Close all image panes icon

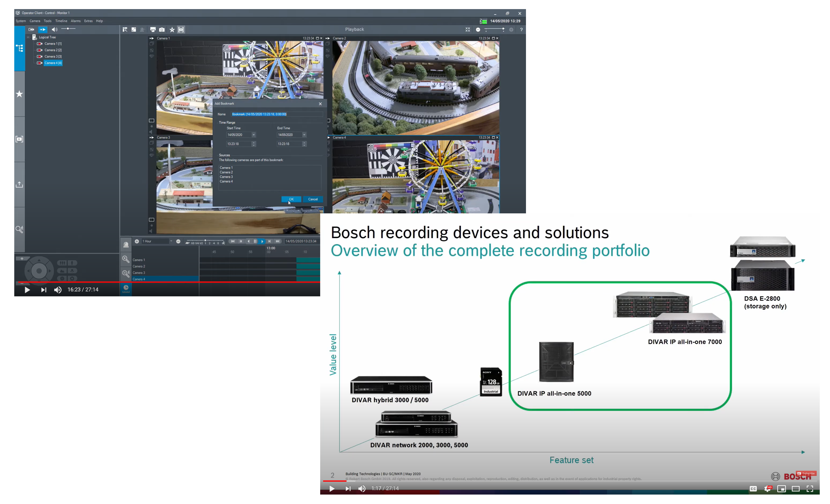(x=468, y=30)
